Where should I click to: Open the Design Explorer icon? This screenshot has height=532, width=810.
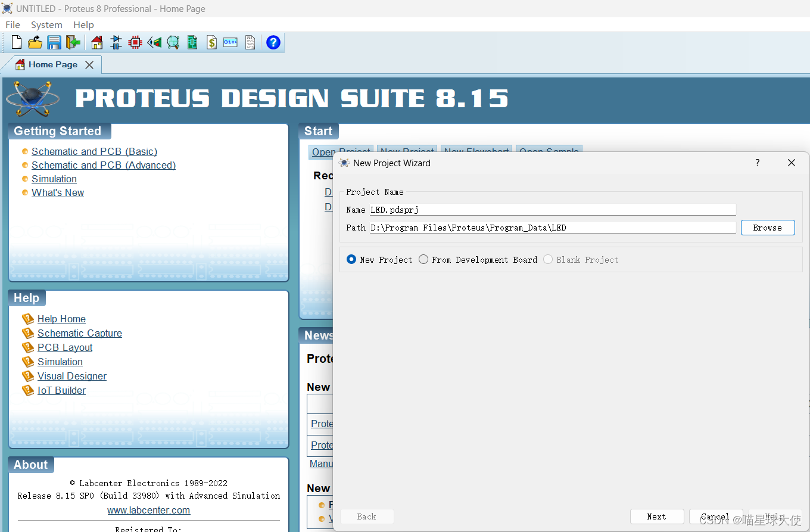pyautogui.click(x=192, y=42)
